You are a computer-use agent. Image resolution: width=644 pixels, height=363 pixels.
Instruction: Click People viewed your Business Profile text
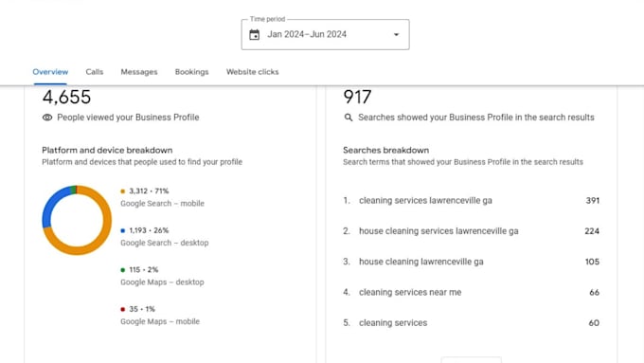coord(128,118)
